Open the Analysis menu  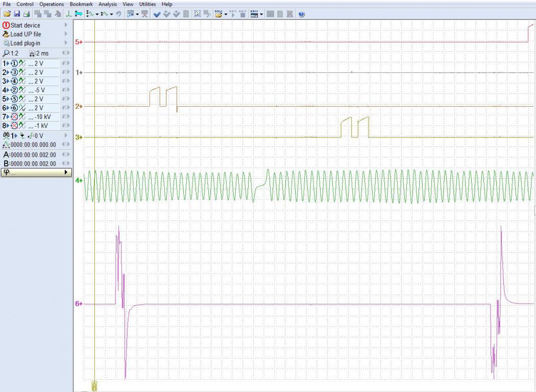click(108, 4)
